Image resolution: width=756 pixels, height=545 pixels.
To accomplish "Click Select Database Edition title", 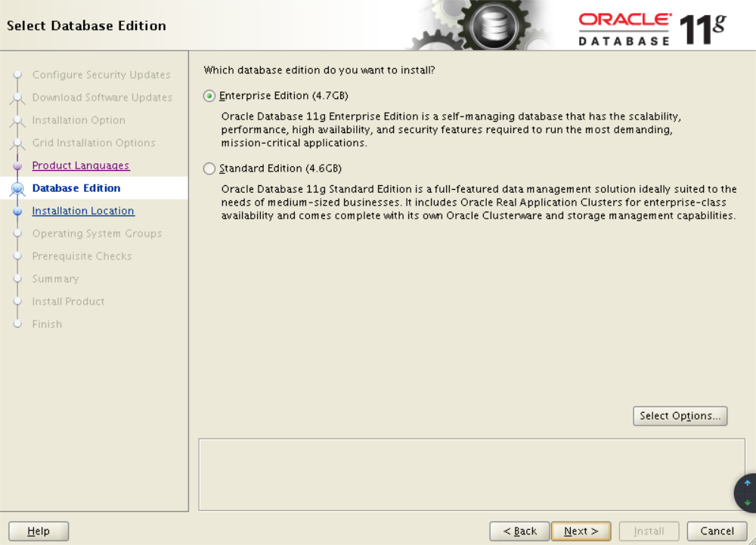I will pos(86,26).
